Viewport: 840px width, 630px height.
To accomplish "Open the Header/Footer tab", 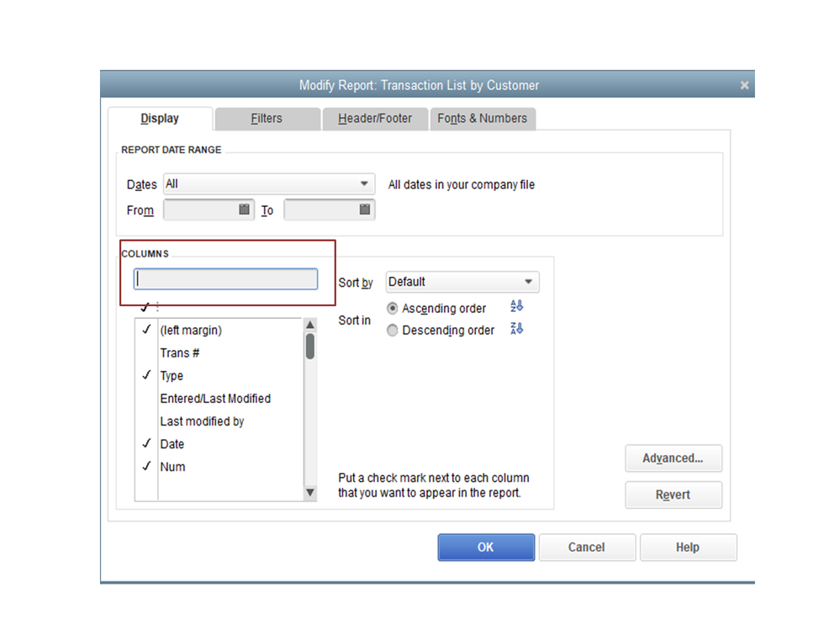I will point(375,119).
